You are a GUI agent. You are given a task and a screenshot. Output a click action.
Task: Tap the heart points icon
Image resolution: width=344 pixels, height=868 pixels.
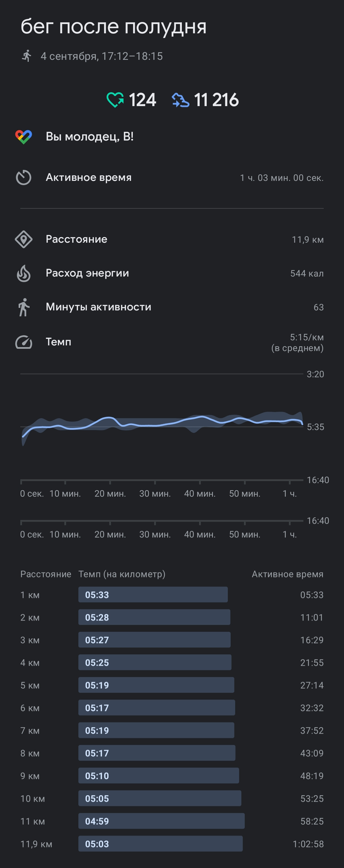(x=115, y=100)
